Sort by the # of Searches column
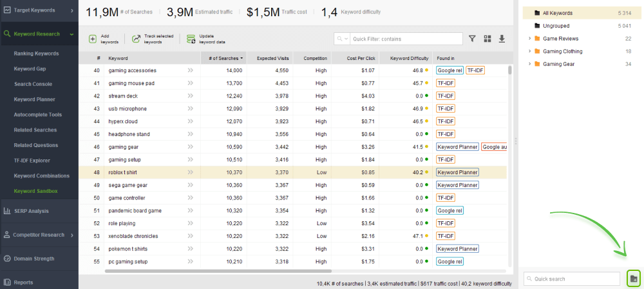 tap(223, 58)
